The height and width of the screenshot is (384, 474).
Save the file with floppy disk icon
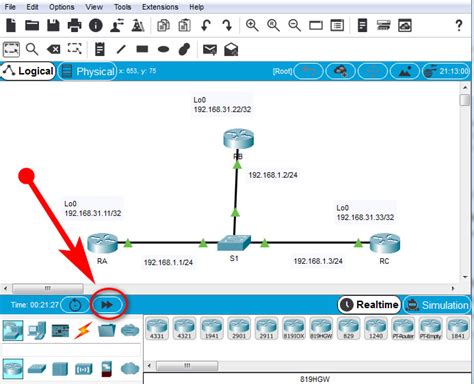[x=53, y=25]
